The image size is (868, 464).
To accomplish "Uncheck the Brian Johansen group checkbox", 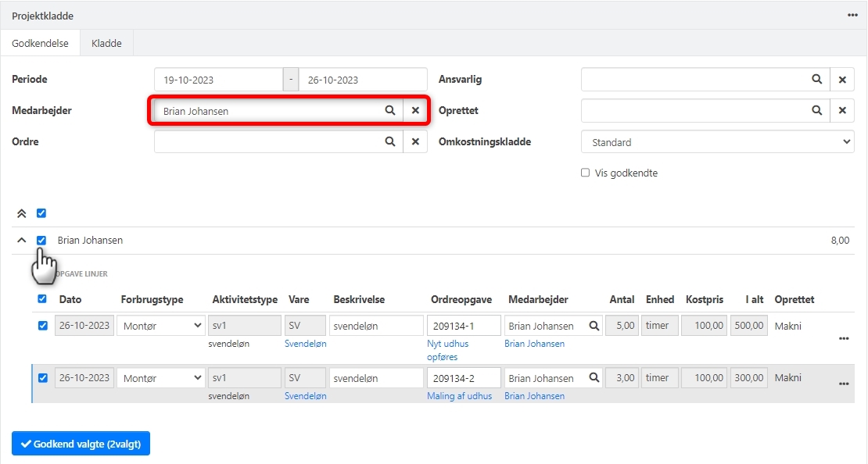I will [x=42, y=241].
